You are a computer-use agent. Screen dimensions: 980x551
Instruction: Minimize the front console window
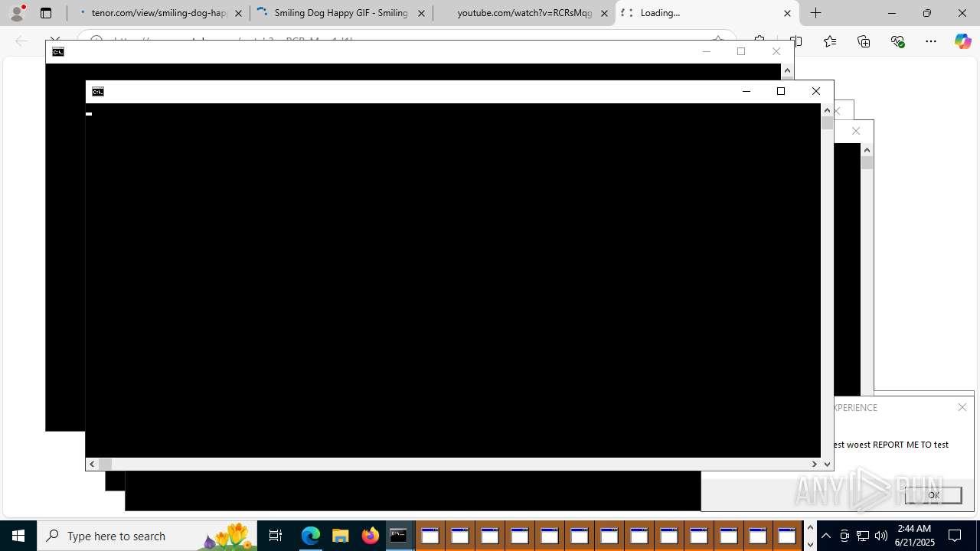tap(746, 91)
